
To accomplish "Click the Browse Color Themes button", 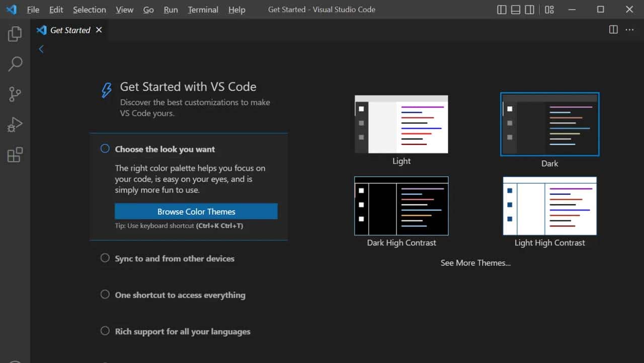I will 196,211.
